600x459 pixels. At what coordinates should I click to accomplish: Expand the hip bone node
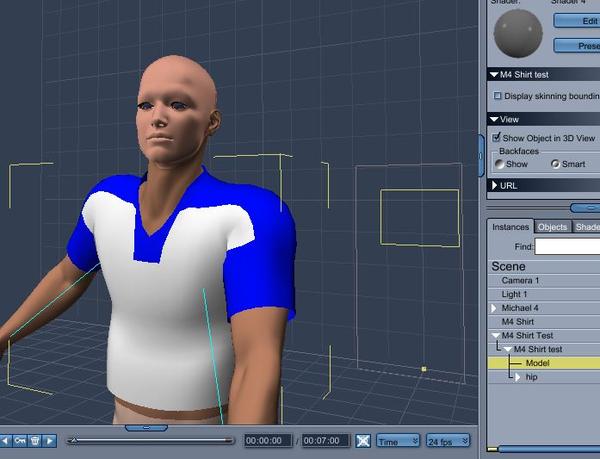coord(517,377)
